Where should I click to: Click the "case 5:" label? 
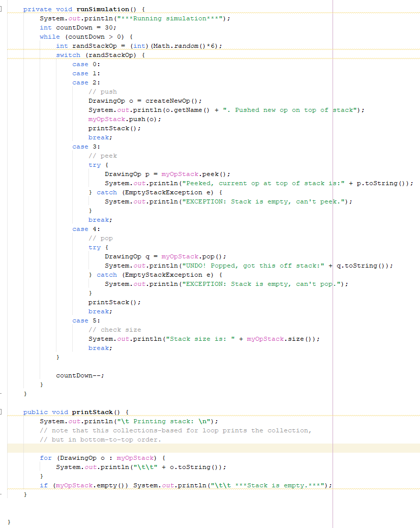pos(86,320)
